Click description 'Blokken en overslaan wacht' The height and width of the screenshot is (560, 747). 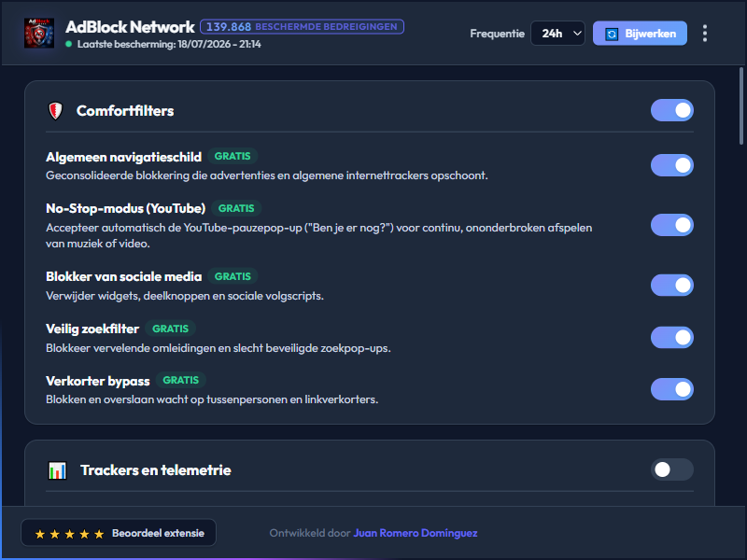[212, 399]
